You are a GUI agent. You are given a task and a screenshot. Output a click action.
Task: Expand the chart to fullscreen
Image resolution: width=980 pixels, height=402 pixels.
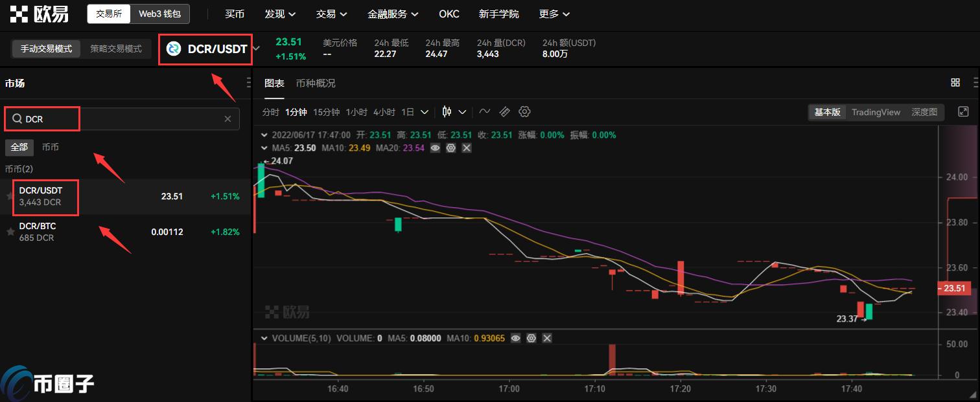tap(963, 112)
